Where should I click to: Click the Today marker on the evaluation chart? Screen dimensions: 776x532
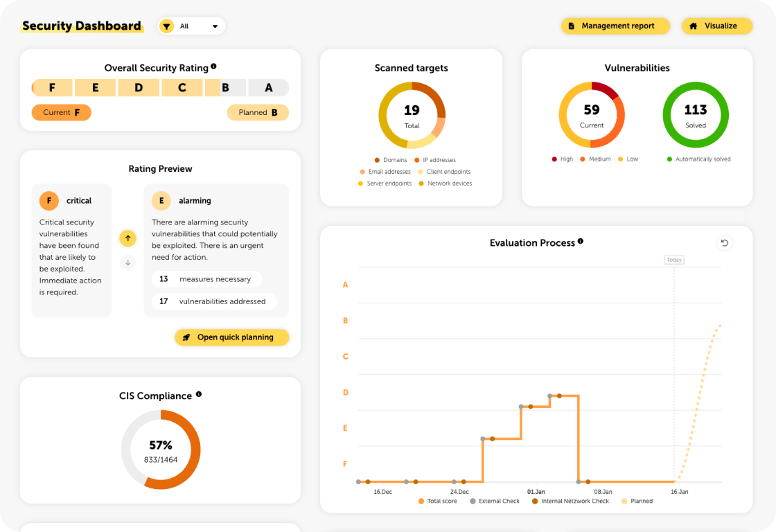673,260
